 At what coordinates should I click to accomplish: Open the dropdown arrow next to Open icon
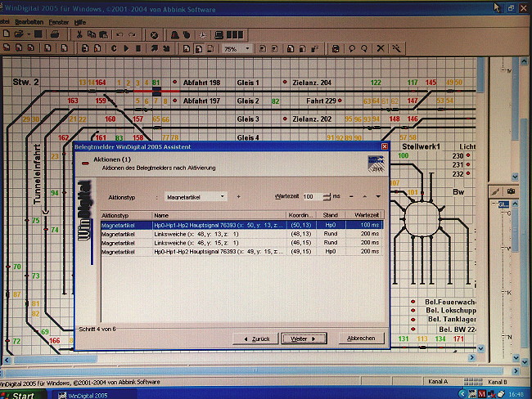coord(29,34)
